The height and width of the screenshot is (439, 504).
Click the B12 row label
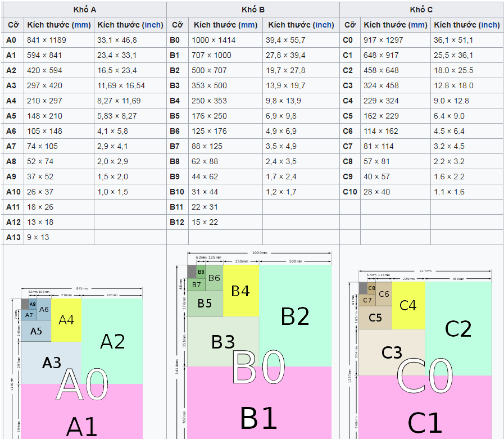[177, 222]
